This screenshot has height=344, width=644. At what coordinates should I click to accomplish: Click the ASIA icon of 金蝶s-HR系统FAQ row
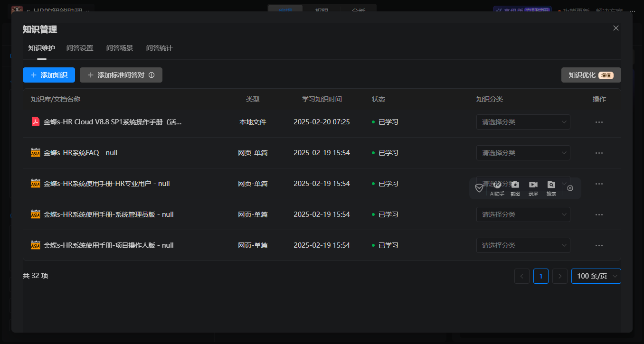tap(36, 153)
